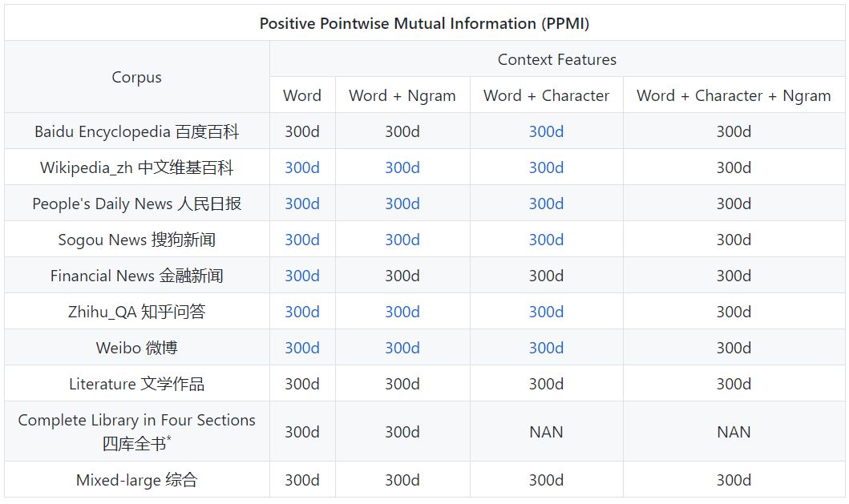Click the 'Word + Character' column header
This screenshot has height=504, width=849.
pyautogui.click(x=546, y=96)
